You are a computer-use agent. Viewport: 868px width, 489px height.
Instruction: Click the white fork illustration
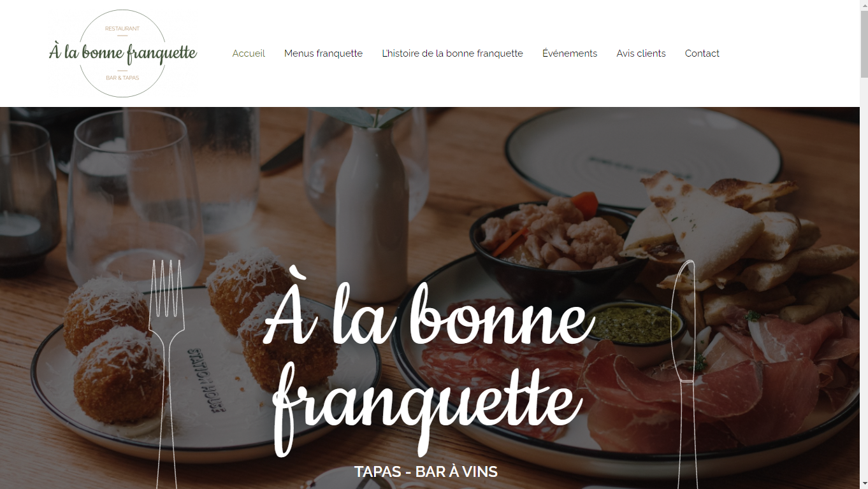click(166, 374)
